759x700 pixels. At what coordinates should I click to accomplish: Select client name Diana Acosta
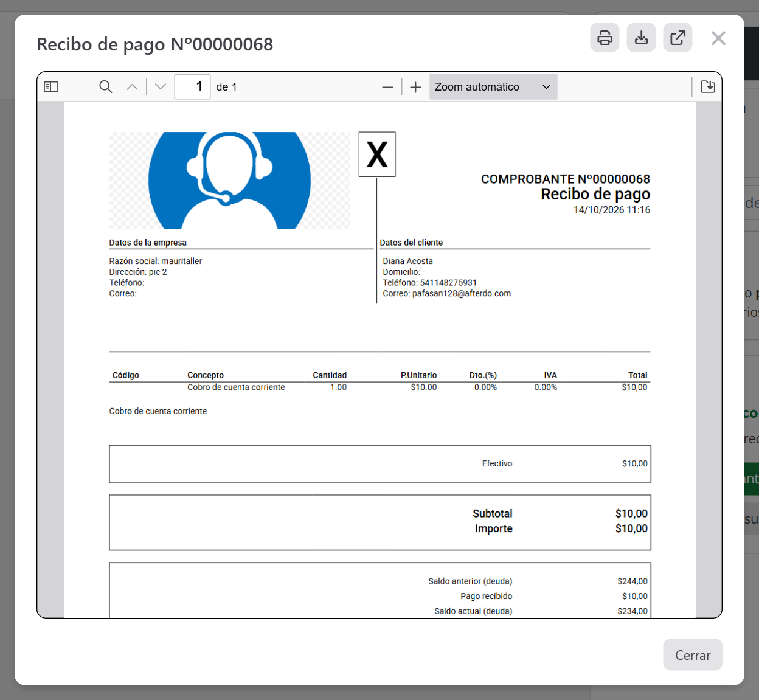coord(408,262)
